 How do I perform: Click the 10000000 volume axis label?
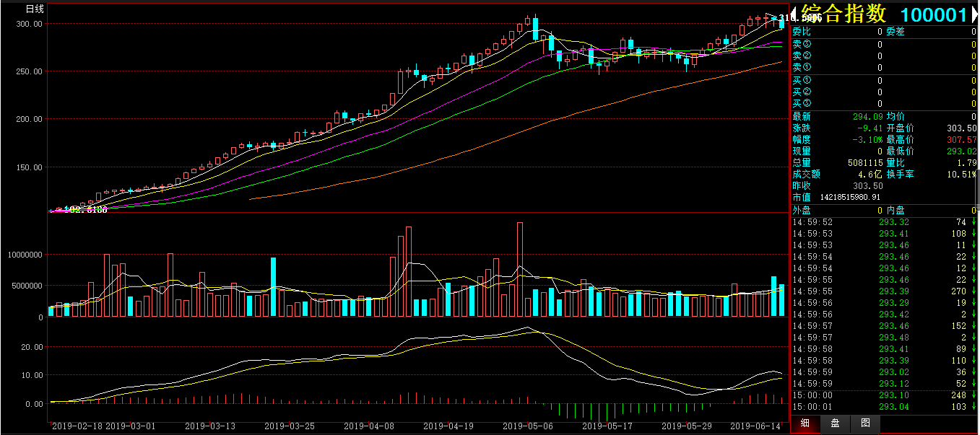tap(25, 255)
